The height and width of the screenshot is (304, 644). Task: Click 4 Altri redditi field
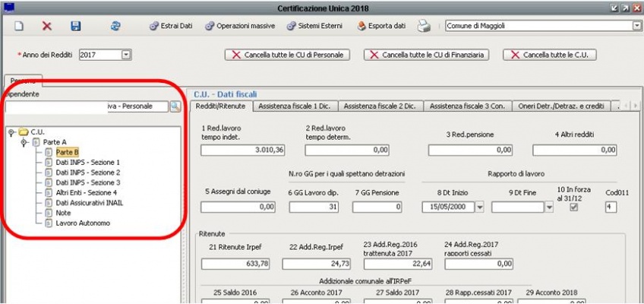pyautogui.click(x=575, y=150)
